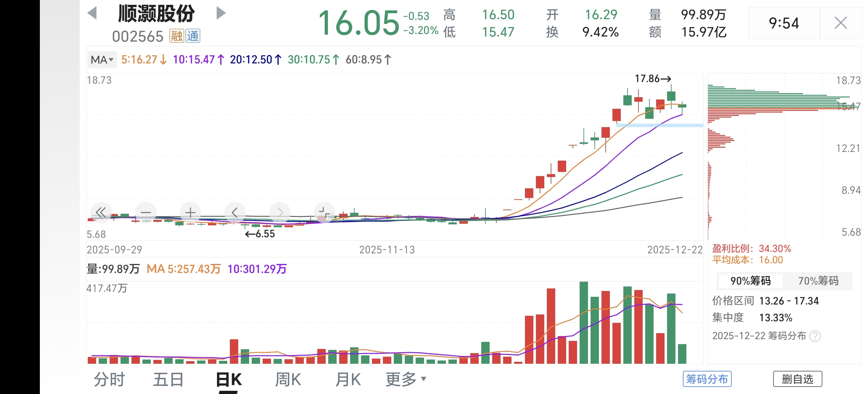Go to previous stock with left triangle
Image resolution: width=868 pixels, height=394 pixels.
[x=92, y=14]
